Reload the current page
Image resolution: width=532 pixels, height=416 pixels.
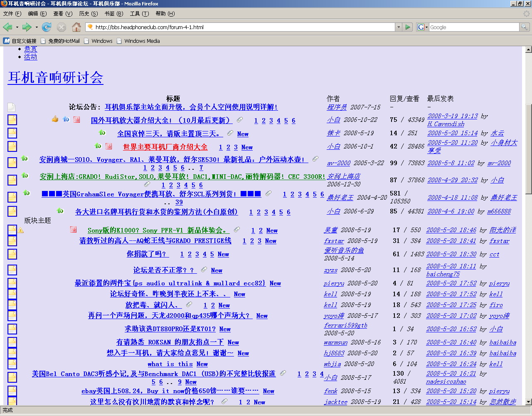tap(47, 27)
